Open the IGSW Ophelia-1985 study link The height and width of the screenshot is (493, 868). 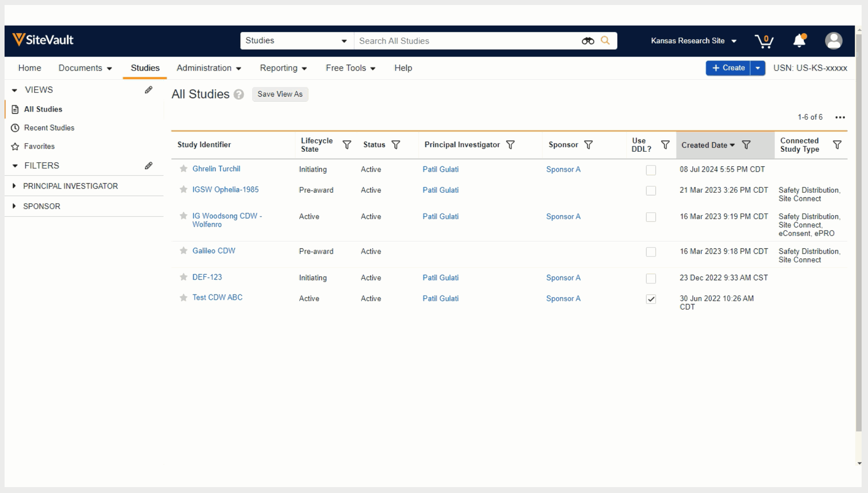[225, 190]
